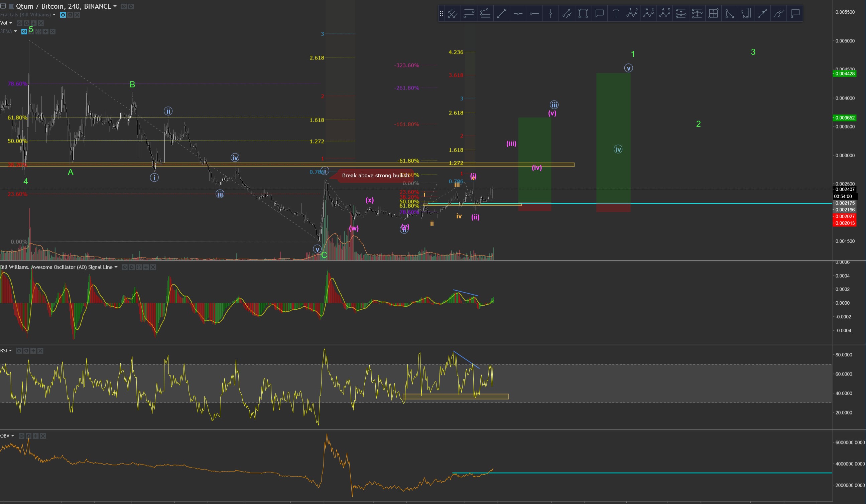This screenshot has height=504, width=866.
Task: Collapse the main chart pane legend
Action: pos(3,6)
